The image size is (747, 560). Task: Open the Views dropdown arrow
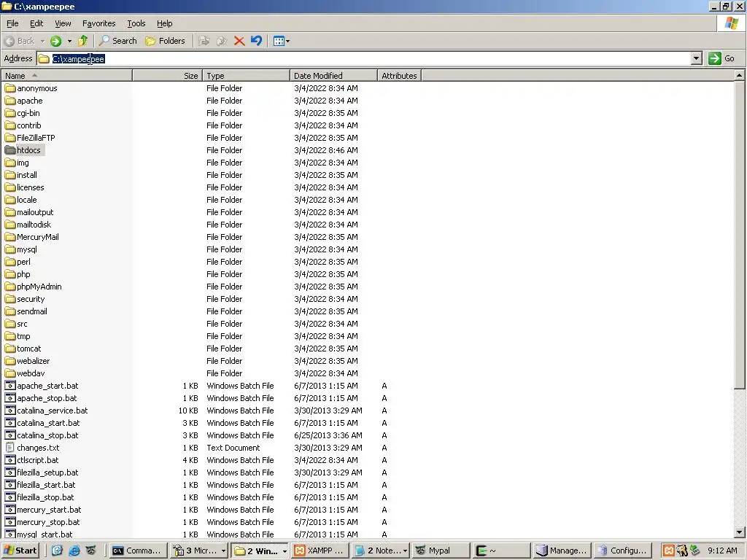click(x=287, y=41)
